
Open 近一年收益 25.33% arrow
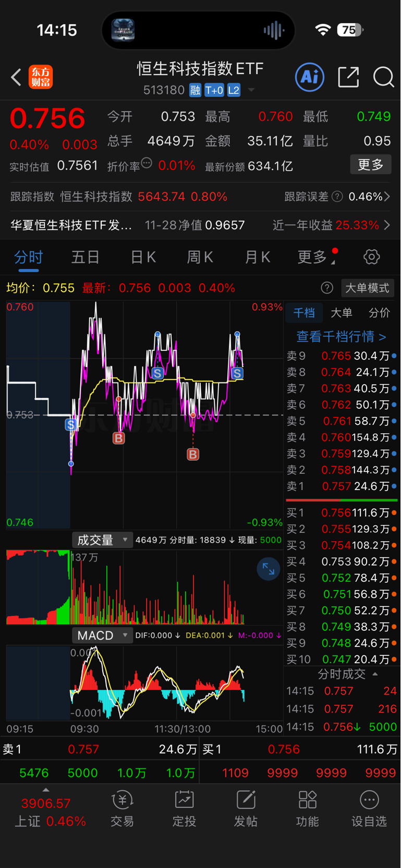[x=387, y=225]
